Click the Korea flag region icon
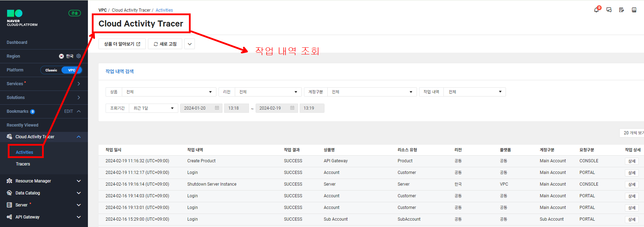The width and height of the screenshot is (644, 227). tap(61, 56)
